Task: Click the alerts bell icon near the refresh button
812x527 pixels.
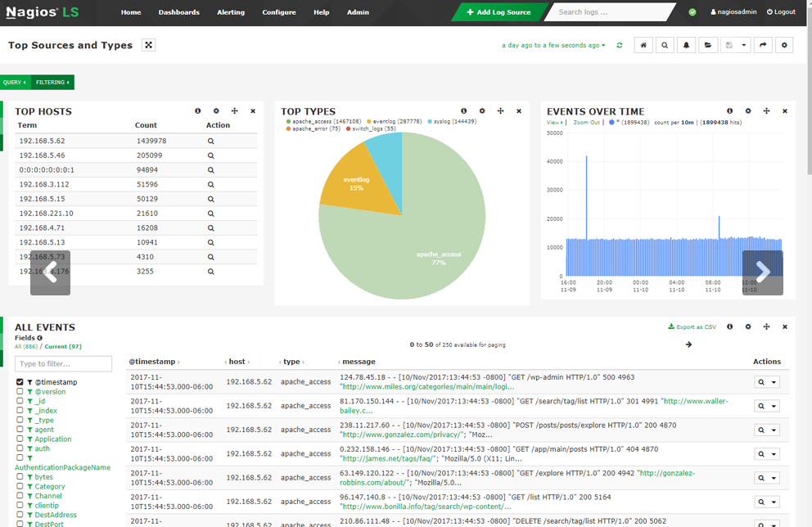Action: (x=687, y=45)
